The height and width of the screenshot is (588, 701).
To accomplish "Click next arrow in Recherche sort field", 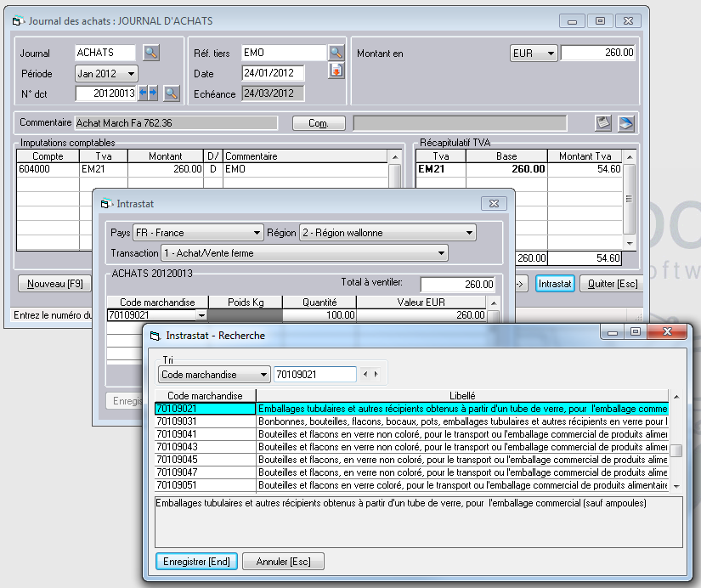I will [x=376, y=374].
